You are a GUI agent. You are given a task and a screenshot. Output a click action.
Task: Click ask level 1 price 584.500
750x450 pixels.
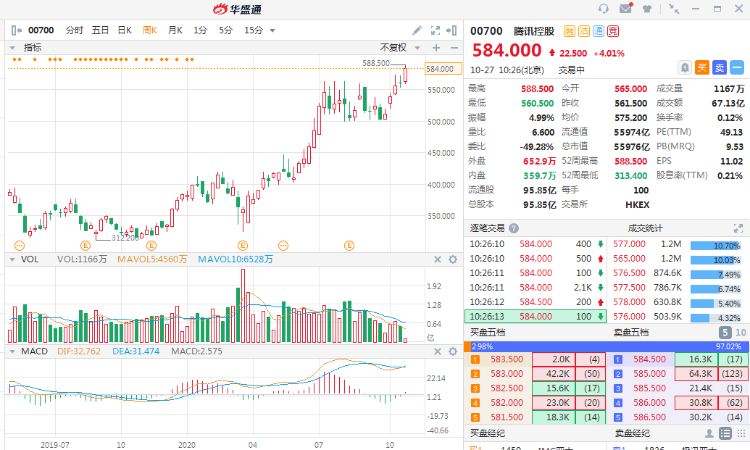point(649,360)
